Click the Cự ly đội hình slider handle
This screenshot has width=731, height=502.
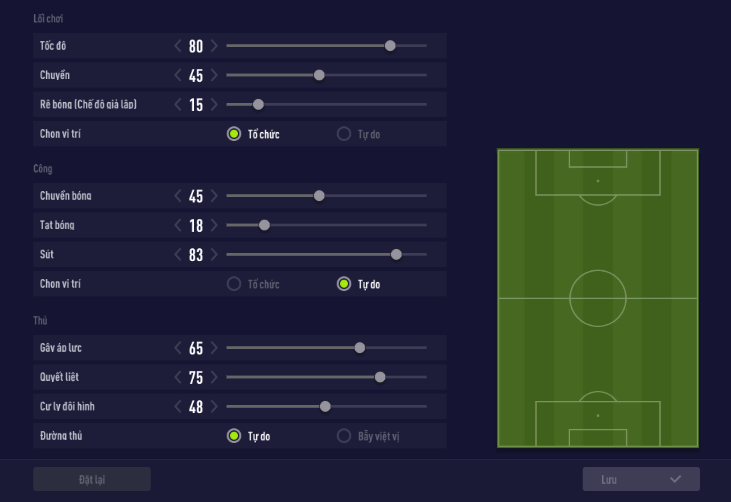point(325,406)
